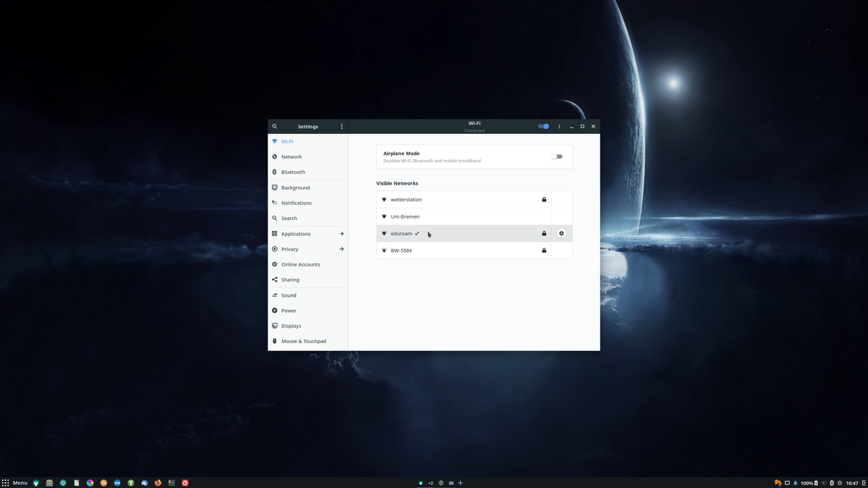Click the settings search magnifier icon
The height and width of the screenshot is (488, 868).
(274, 126)
